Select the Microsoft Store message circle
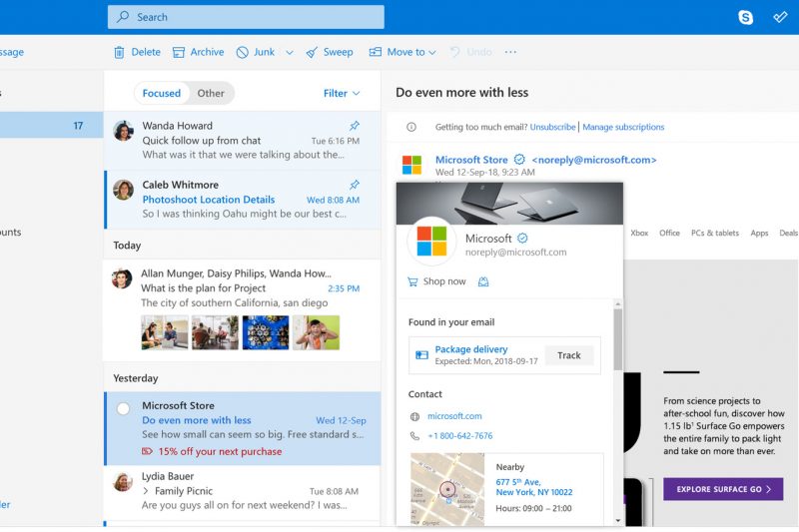799x532 pixels. point(123,408)
